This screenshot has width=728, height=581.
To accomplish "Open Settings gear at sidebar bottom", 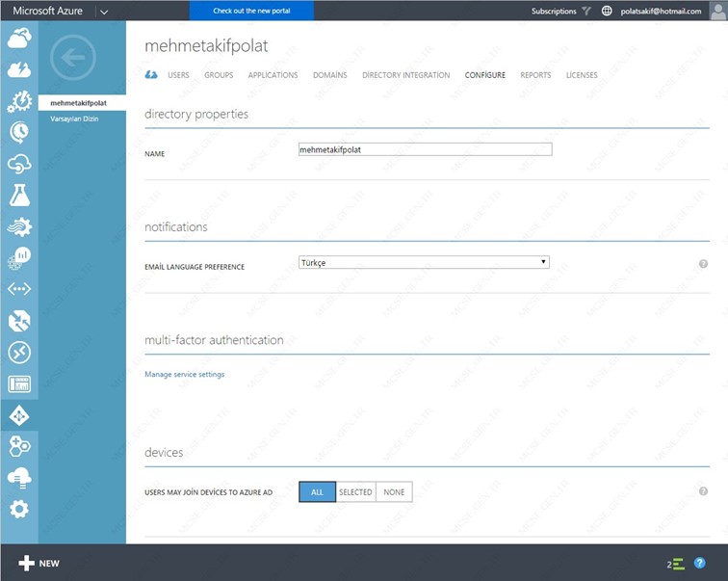I will pos(19,509).
